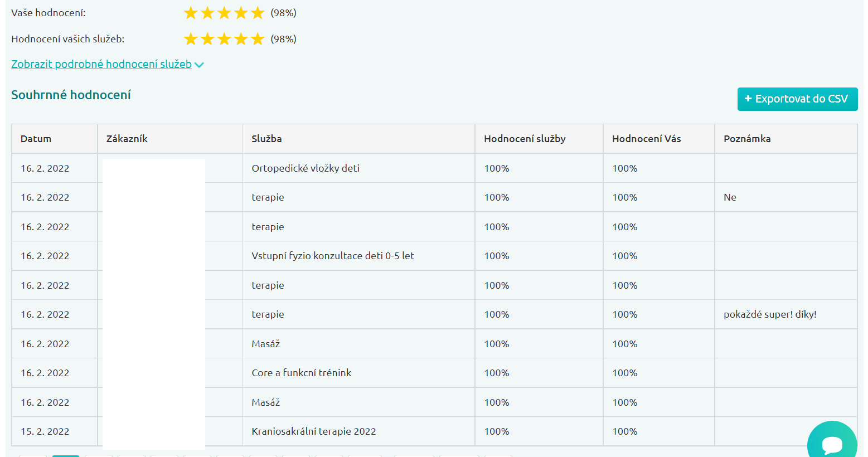Click middle star in Vaše hodnocení row

224,13
